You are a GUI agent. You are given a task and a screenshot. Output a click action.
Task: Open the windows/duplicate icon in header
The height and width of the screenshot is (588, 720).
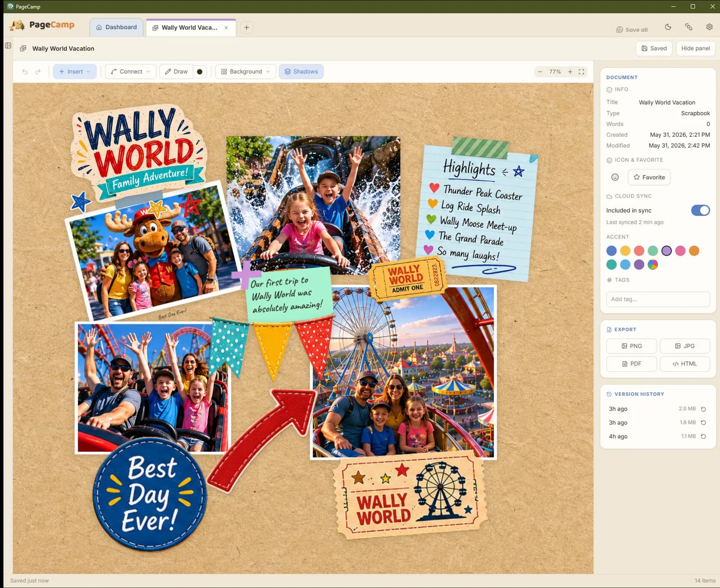(689, 27)
